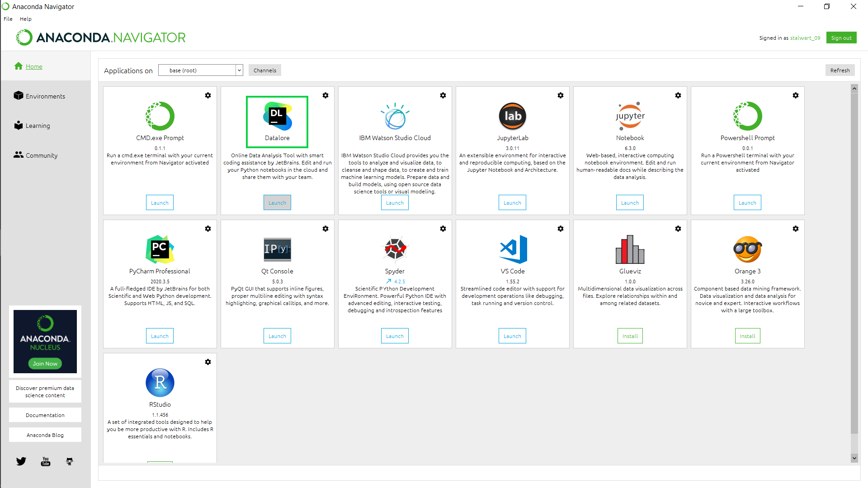Open settings gear on Spyder card
The width and height of the screenshot is (868, 488).
point(443,229)
